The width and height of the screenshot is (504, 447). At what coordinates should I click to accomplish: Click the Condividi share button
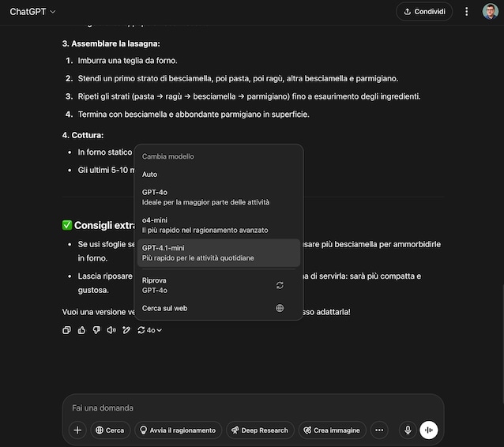424,12
